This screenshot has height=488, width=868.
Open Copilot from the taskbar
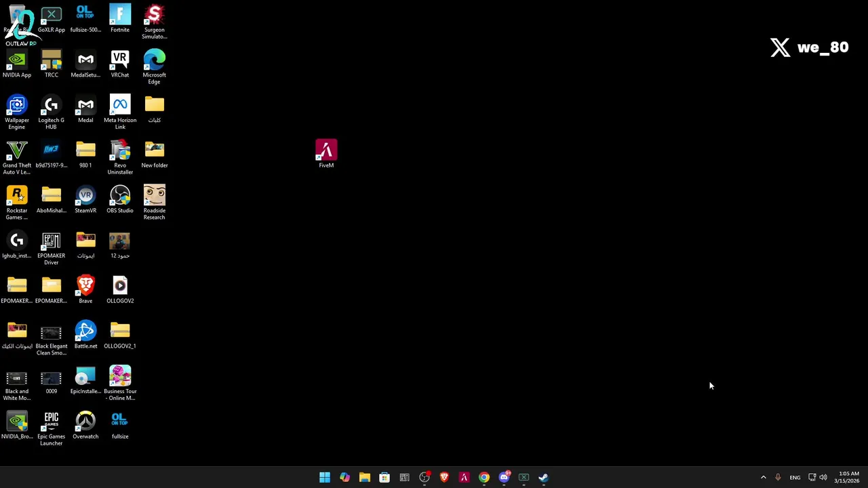pyautogui.click(x=344, y=477)
